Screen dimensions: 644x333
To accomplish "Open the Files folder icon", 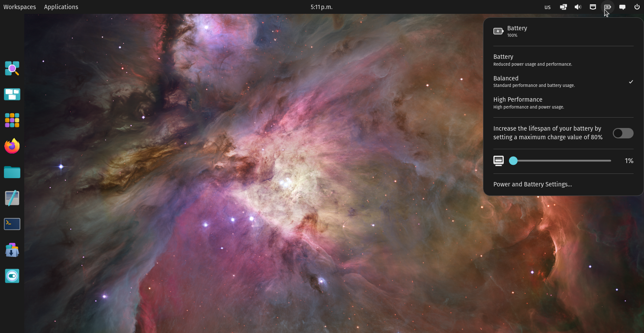I will coord(12,172).
